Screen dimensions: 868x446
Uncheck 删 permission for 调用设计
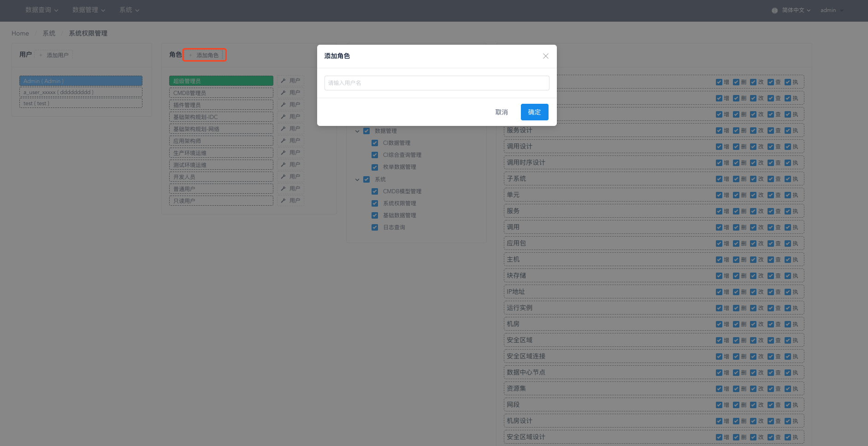(x=736, y=147)
